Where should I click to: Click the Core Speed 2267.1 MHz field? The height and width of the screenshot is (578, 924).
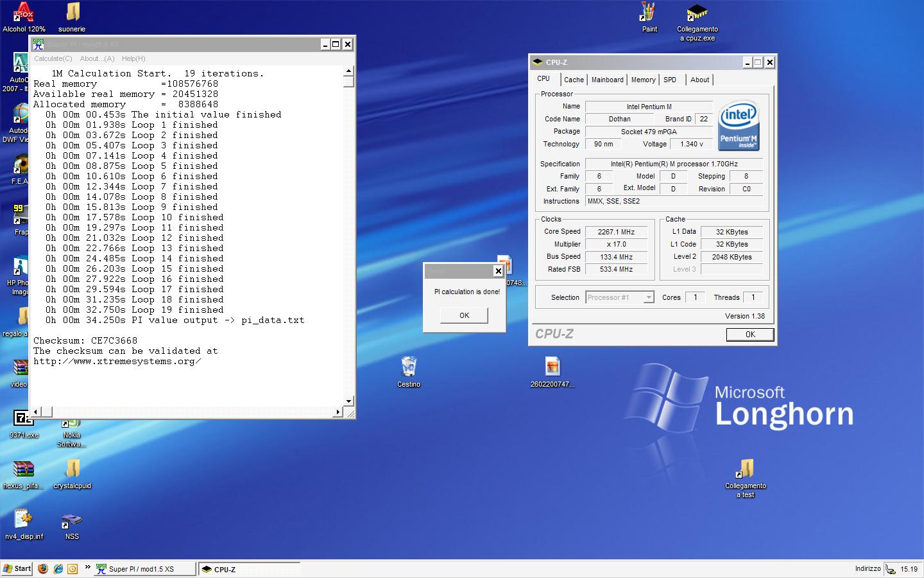616,232
